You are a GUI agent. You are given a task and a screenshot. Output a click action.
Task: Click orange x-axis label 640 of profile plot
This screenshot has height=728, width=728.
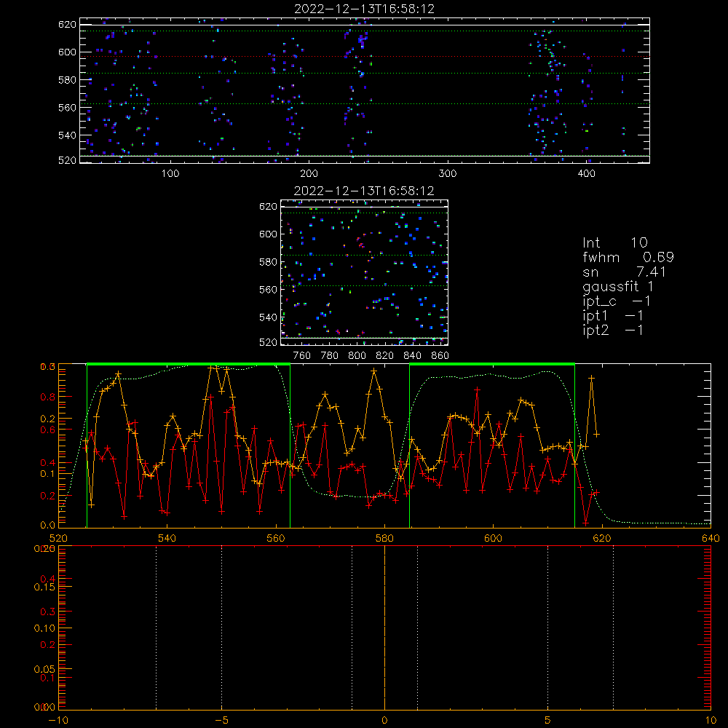click(x=711, y=538)
